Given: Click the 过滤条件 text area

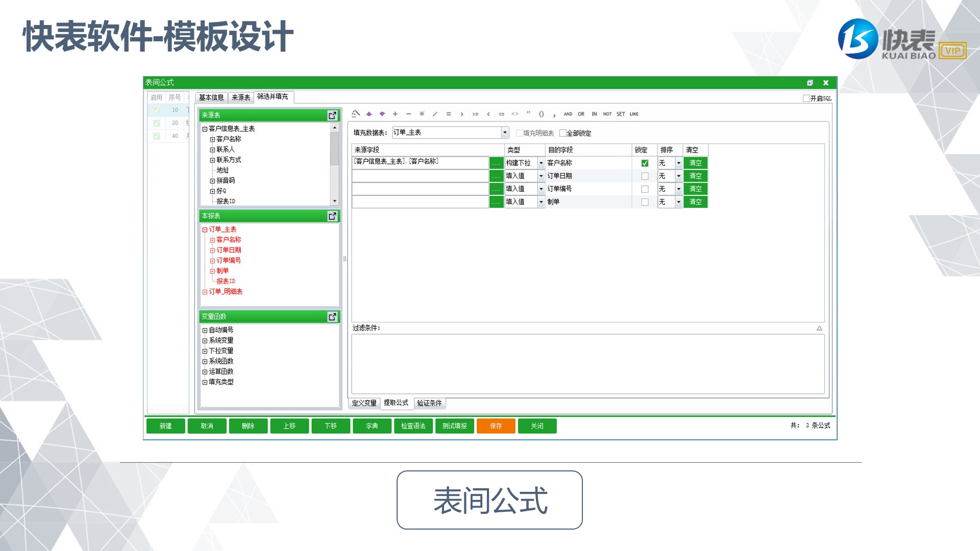Looking at the screenshot, I should click(x=588, y=364).
